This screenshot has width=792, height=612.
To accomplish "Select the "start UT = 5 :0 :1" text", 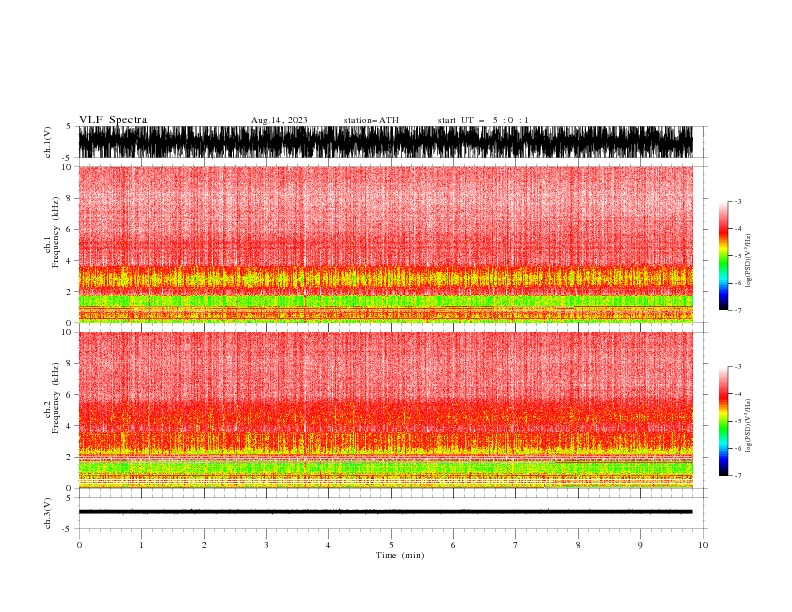I will 483,120.
